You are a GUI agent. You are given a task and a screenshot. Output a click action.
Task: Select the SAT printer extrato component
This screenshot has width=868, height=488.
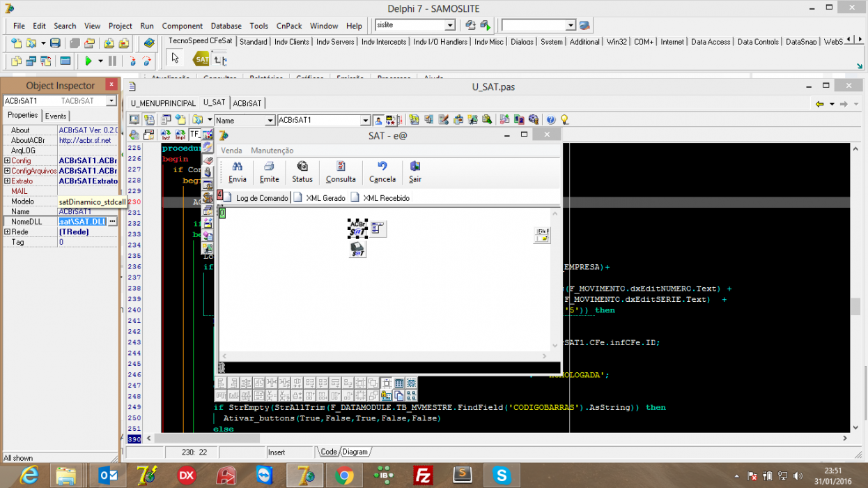point(357,249)
